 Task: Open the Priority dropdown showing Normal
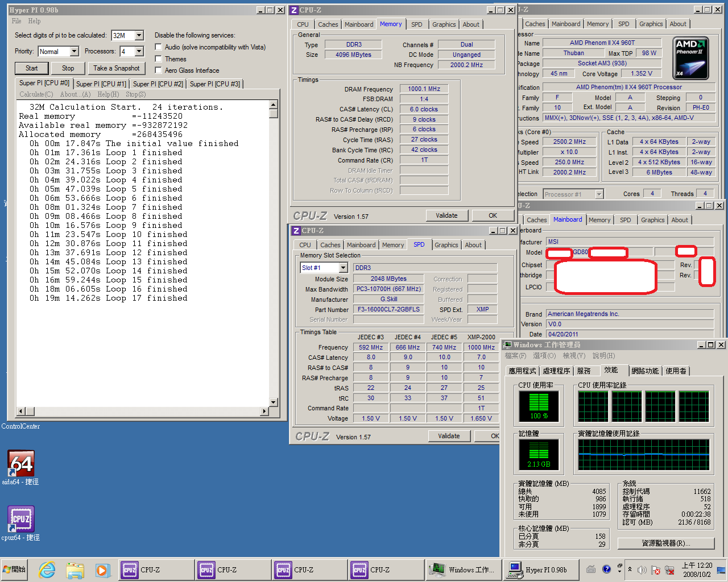74,51
